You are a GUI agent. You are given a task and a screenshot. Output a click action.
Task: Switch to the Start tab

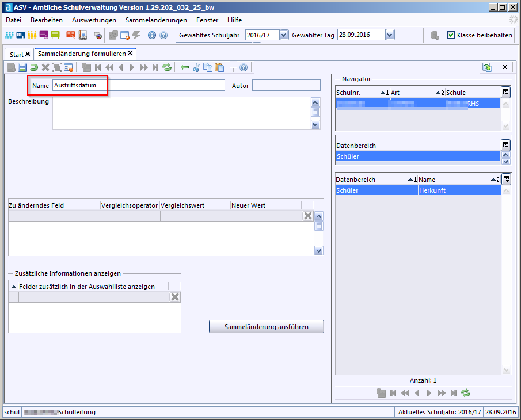point(17,54)
